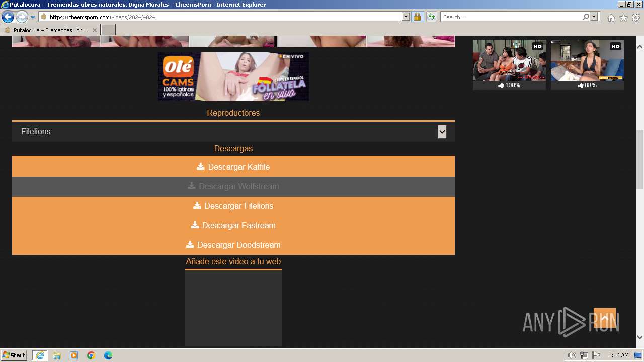This screenshot has width=644, height=362.
Task: Launch Chrome from the taskbar
Action: pyautogui.click(x=91, y=355)
